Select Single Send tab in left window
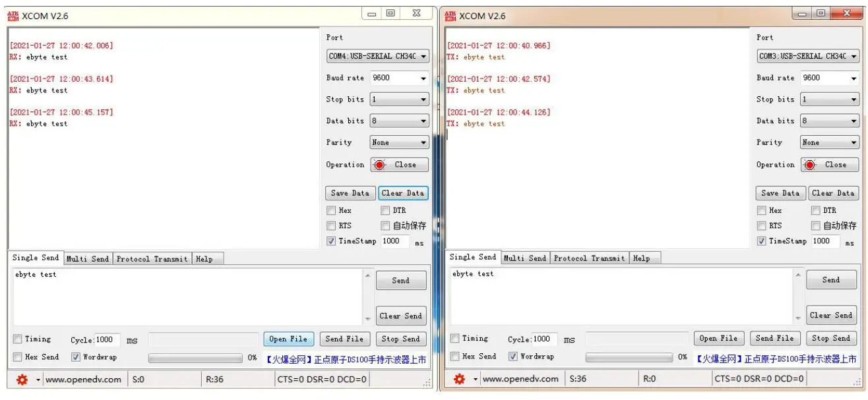868x400 pixels. [x=36, y=258]
